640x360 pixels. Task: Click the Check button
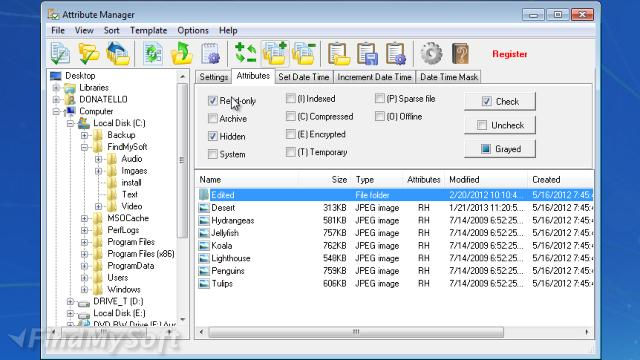coord(500,101)
